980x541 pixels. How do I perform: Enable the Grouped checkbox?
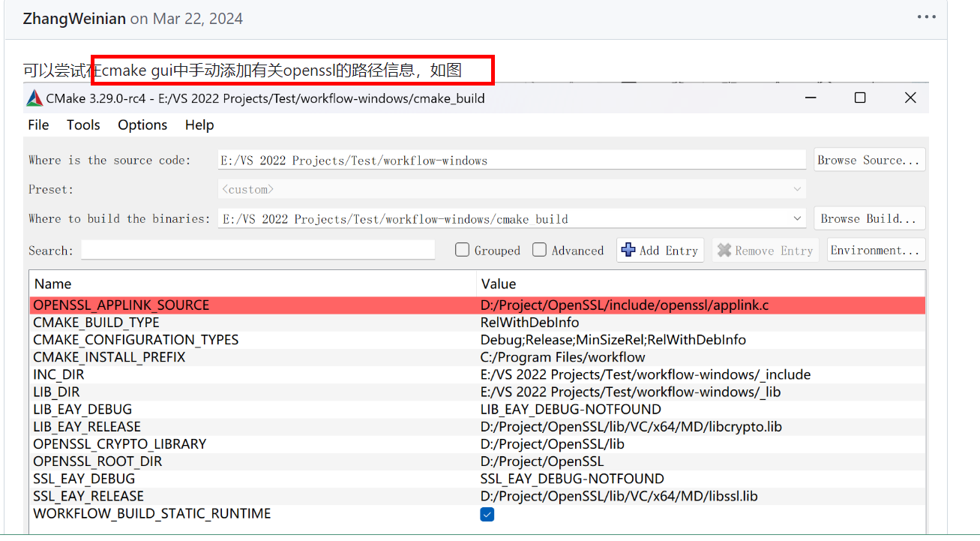[462, 249]
